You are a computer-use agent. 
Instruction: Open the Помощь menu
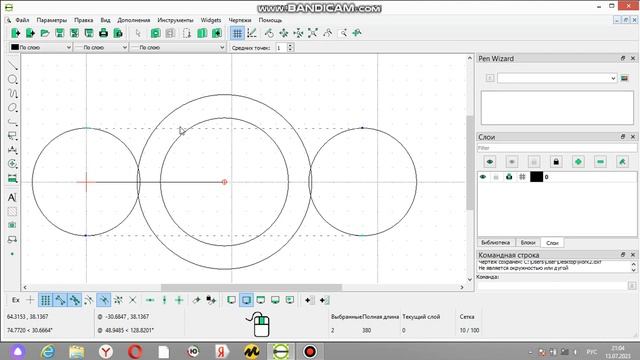click(x=270, y=20)
